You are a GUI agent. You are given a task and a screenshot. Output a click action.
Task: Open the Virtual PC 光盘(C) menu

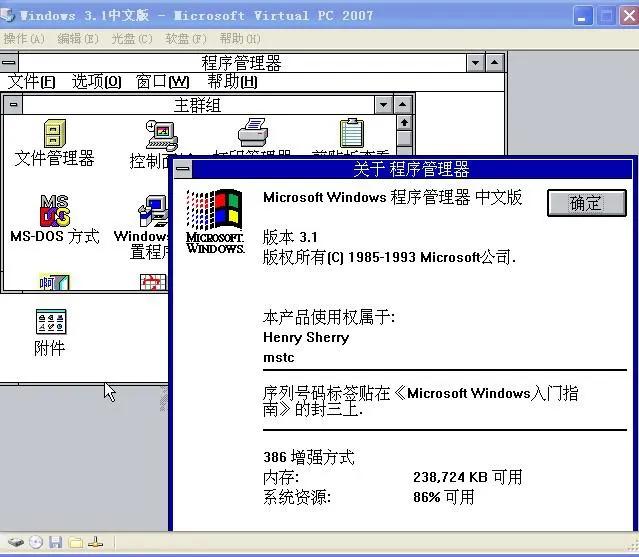132,39
